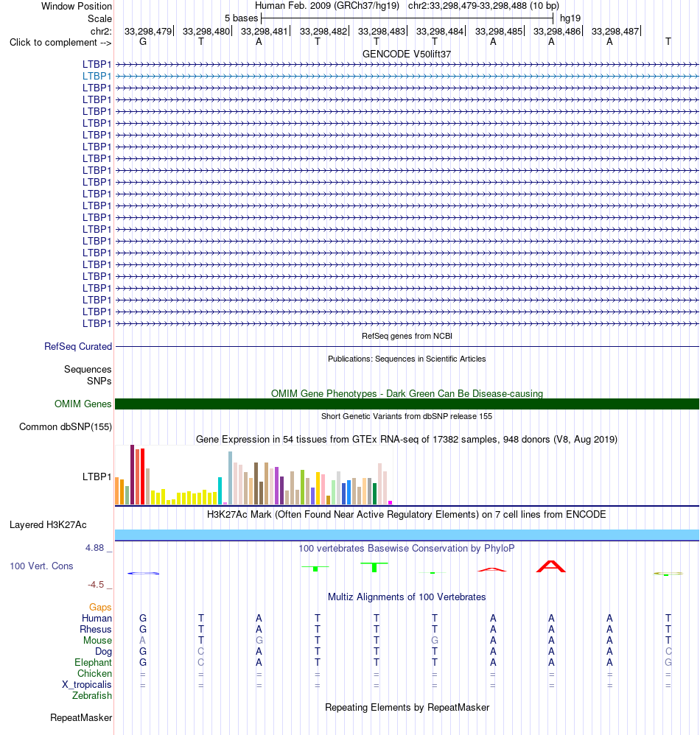Click 'Click to complement -->' to complement bases
The width and height of the screenshot is (700, 735).
tap(60, 42)
